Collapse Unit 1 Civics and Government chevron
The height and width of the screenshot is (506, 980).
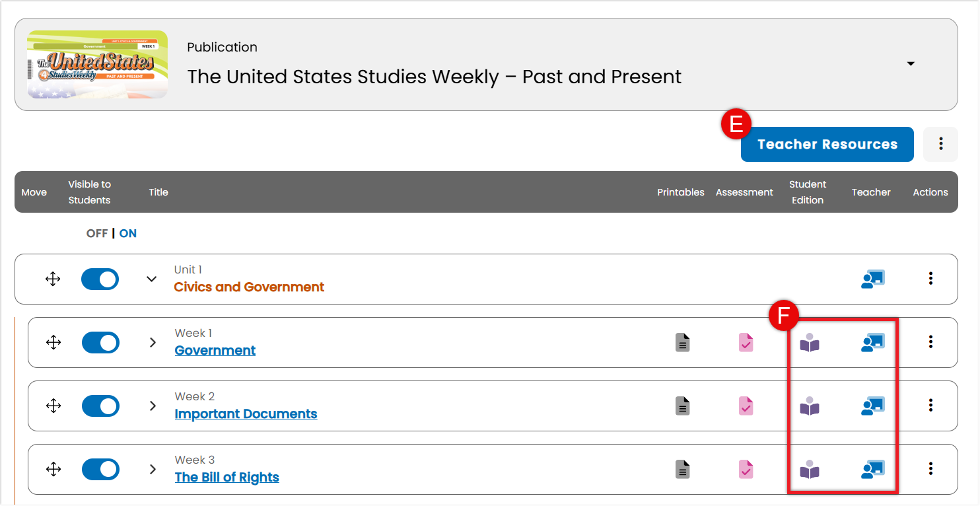click(151, 279)
